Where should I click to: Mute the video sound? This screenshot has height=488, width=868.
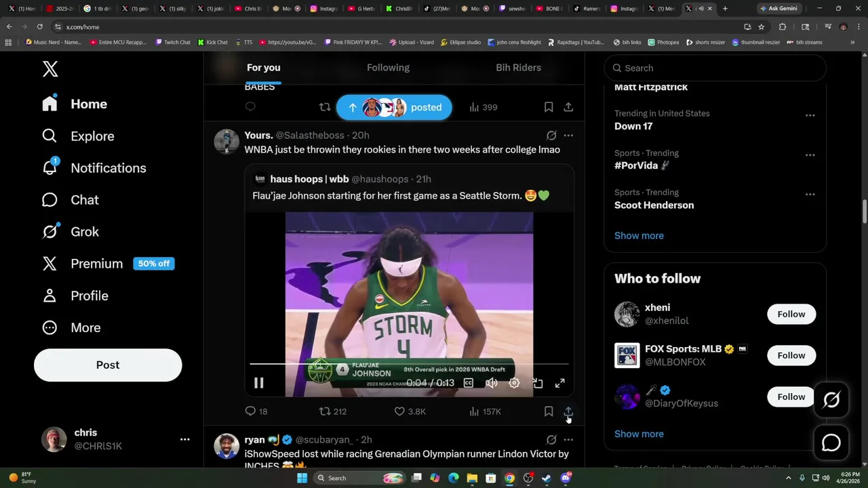coord(491,383)
